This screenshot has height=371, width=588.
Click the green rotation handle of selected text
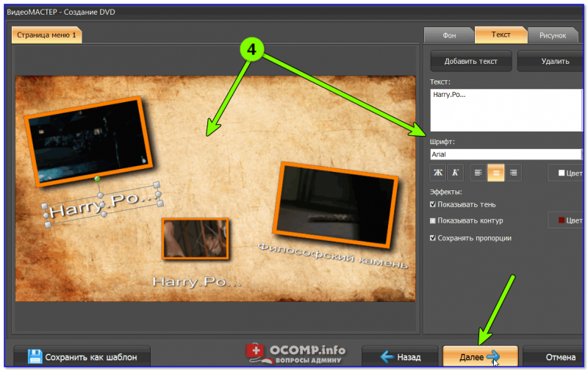point(98,179)
